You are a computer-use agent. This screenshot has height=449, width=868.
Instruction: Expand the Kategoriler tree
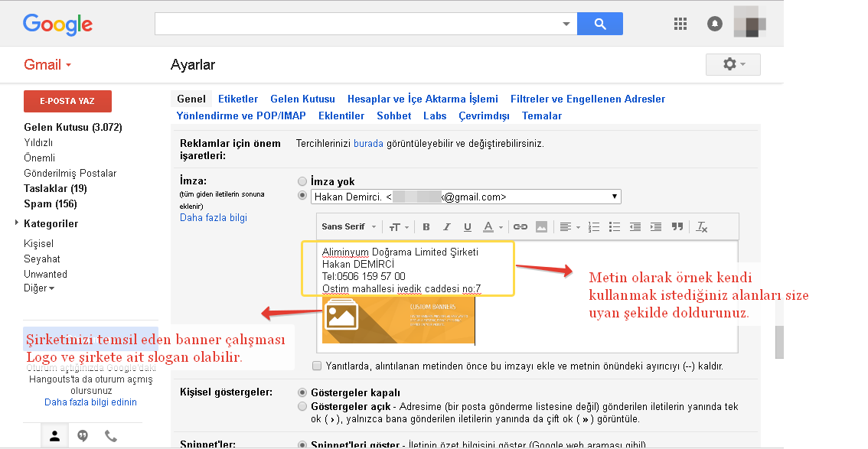pos(17,223)
